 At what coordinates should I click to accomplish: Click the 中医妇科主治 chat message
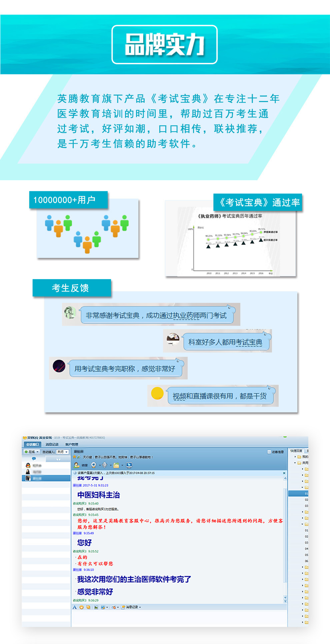pos(99,495)
